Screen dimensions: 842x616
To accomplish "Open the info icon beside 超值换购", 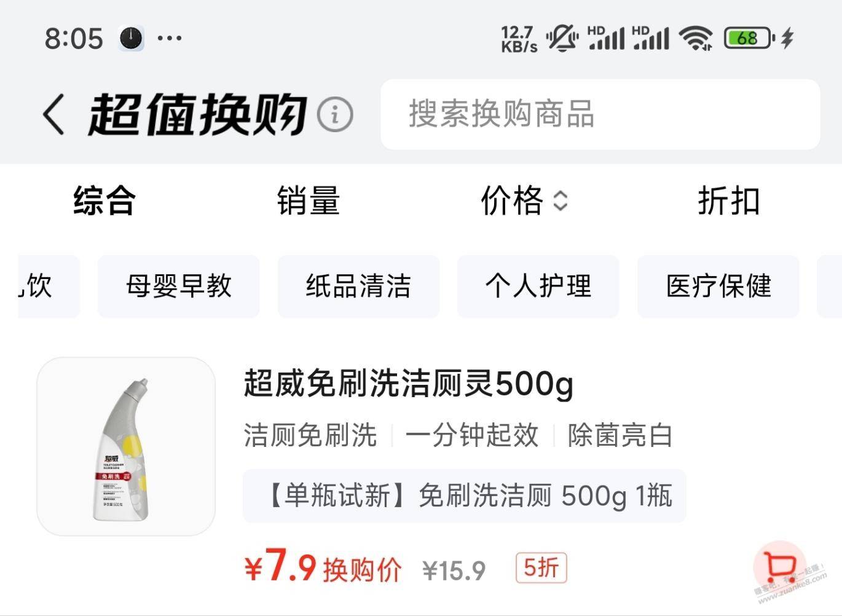I will (x=335, y=114).
